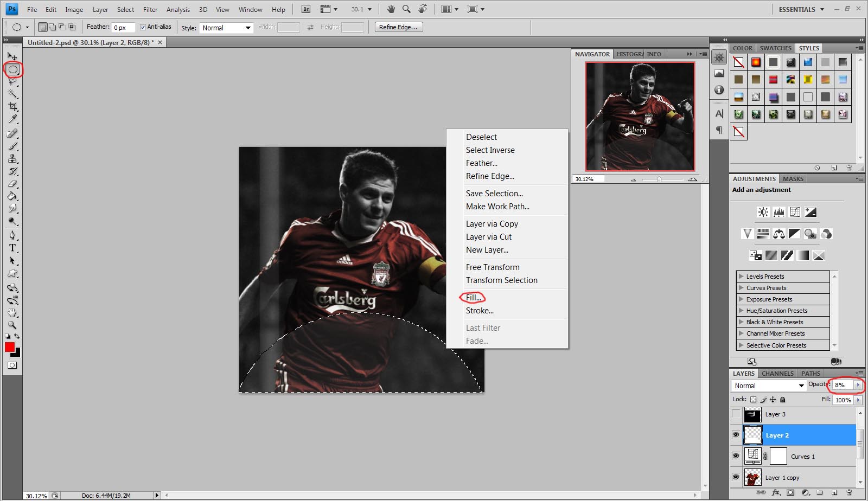
Task: Select the Eyedropper tool
Action: pyautogui.click(x=12, y=119)
